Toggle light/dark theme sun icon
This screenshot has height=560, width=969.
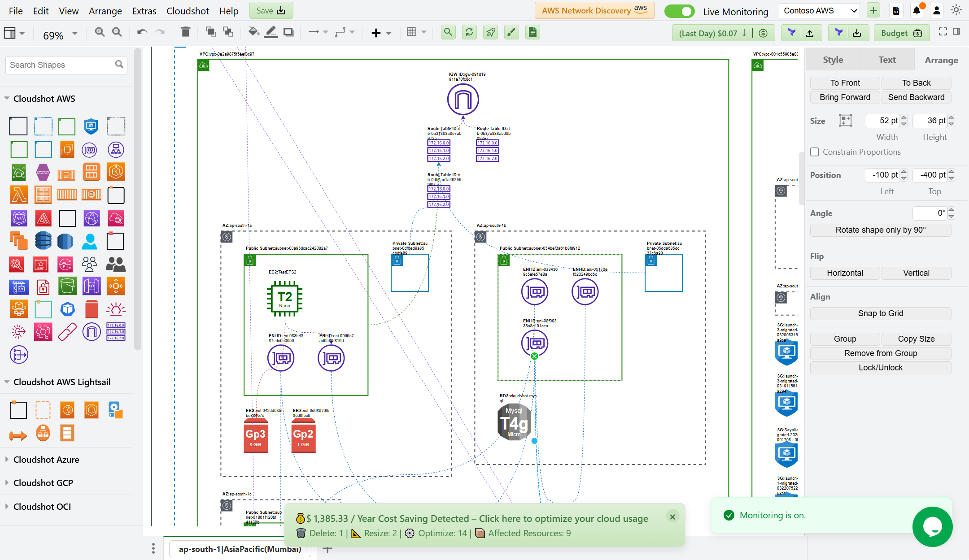956,11
